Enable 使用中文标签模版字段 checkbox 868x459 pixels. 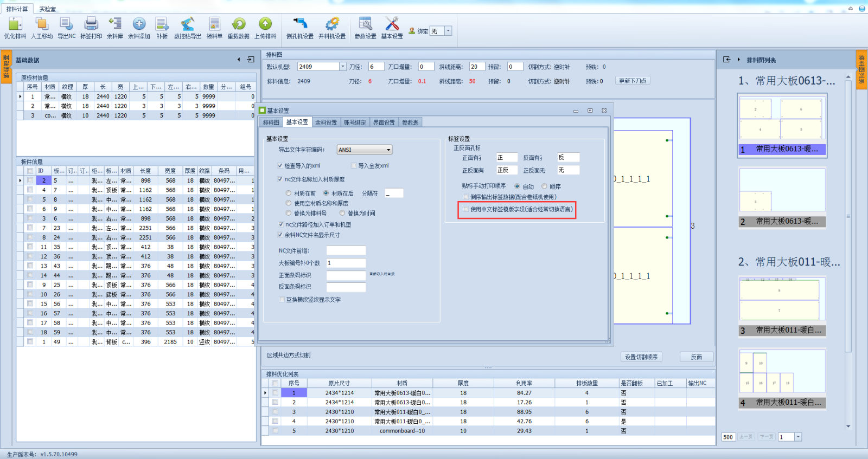tap(465, 209)
